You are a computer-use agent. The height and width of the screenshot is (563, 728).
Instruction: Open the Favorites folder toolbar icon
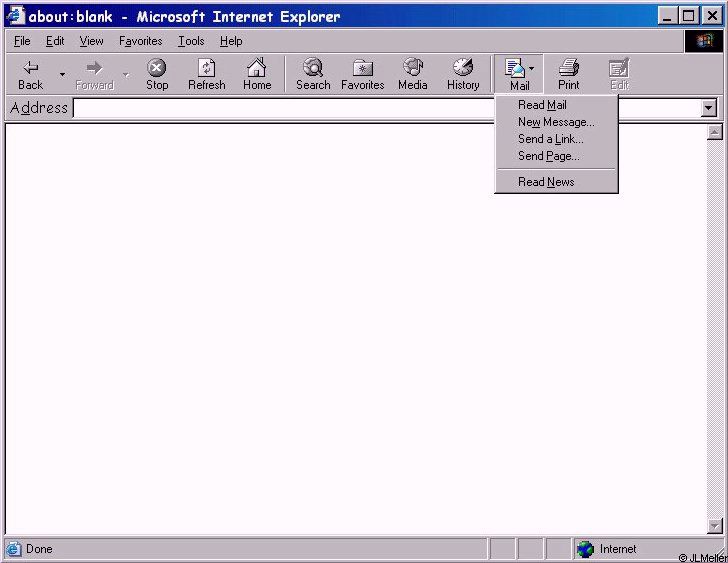363,68
